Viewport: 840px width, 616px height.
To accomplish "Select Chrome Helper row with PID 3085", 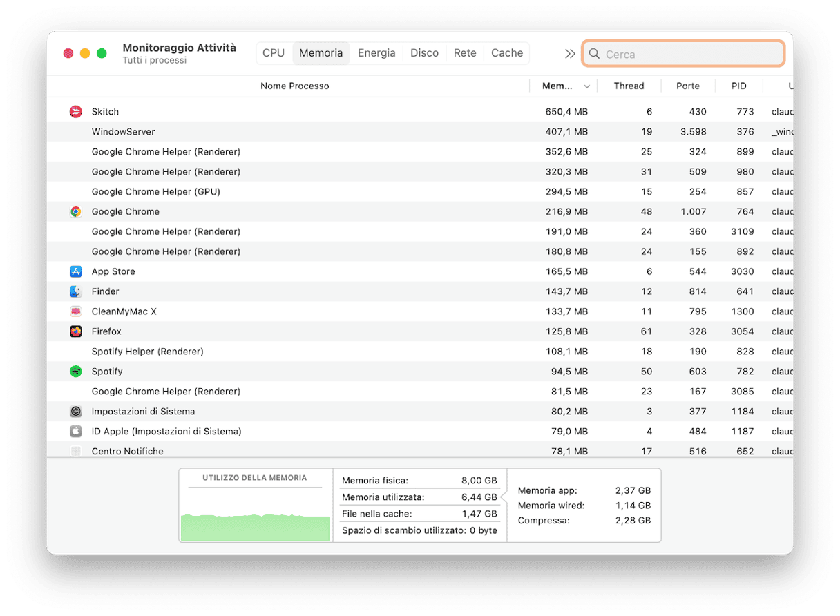I will coord(420,392).
